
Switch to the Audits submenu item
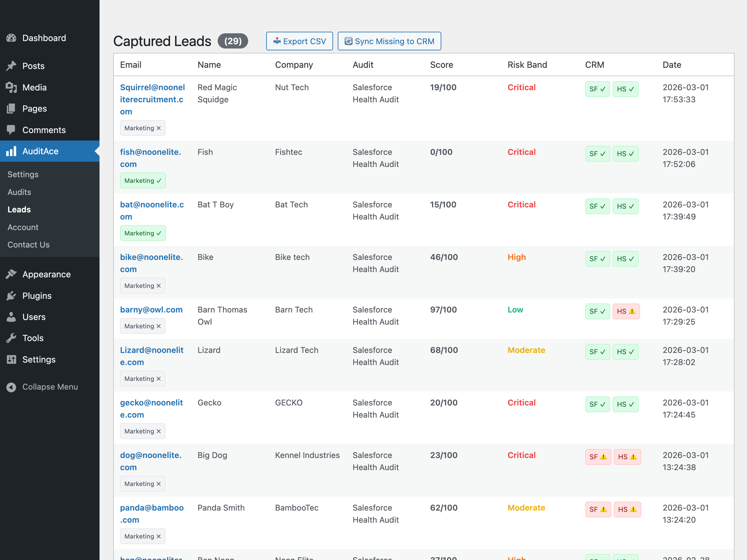click(19, 192)
